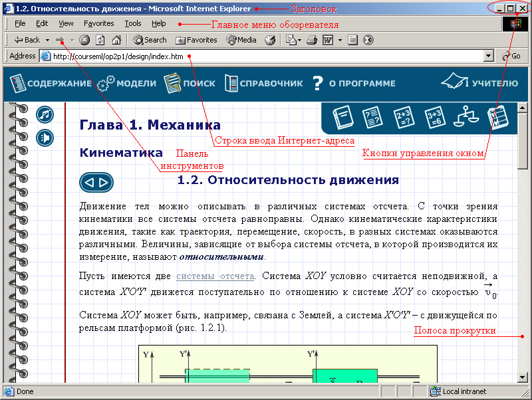The height and width of the screenshot is (400, 532).
Task: Open the Favorites menu
Action: pyautogui.click(x=98, y=23)
